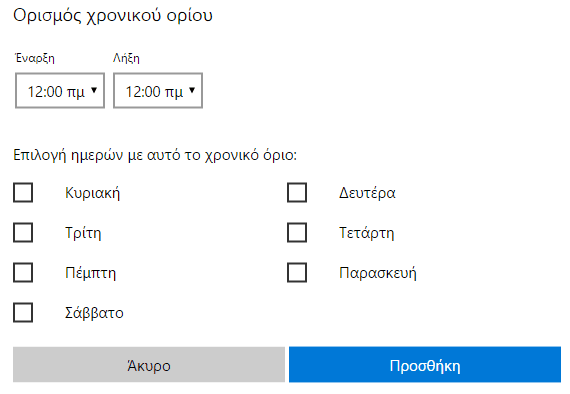
Task: Click the Τετάρτη label text
Action: (x=366, y=233)
